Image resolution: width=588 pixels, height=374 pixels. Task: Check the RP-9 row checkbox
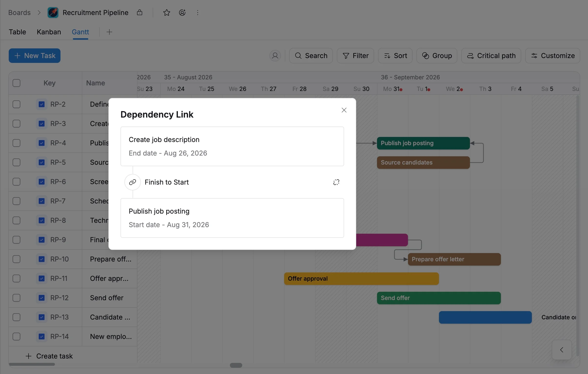pyautogui.click(x=16, y=240)
